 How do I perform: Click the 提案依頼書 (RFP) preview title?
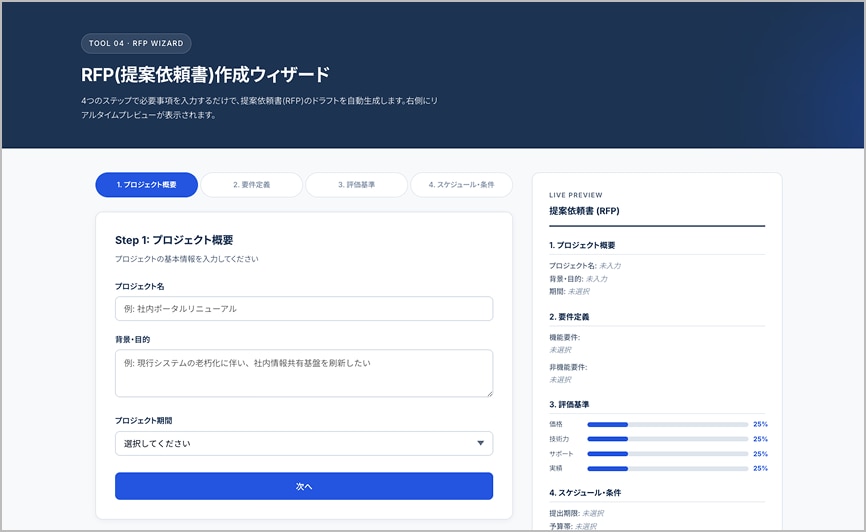[584, 212]
